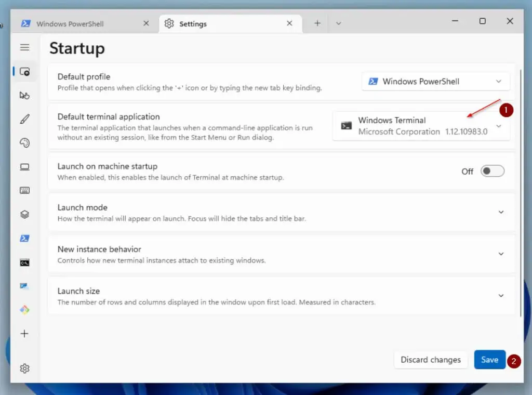Screen dimensions: 532x395
Task: Open the Rendering settings monitor icon
Action: (24, 167)
